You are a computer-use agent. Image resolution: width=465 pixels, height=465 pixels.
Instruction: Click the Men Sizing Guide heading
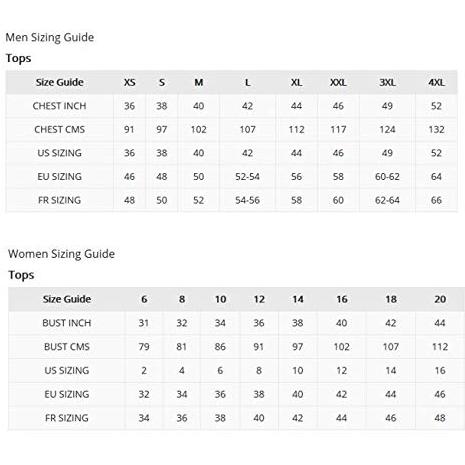50,37
